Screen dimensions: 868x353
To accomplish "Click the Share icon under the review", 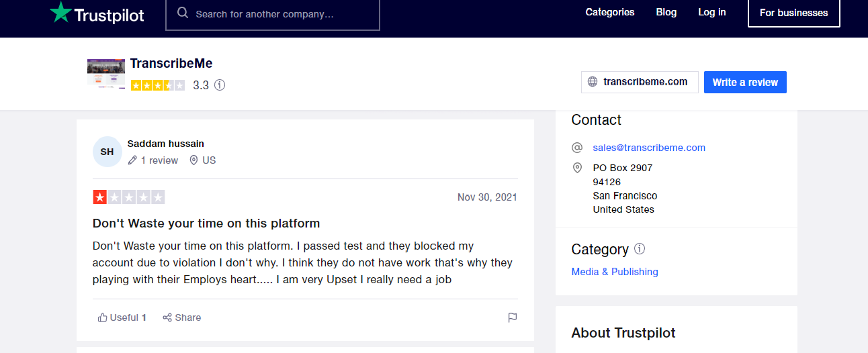I will [167, 317].
